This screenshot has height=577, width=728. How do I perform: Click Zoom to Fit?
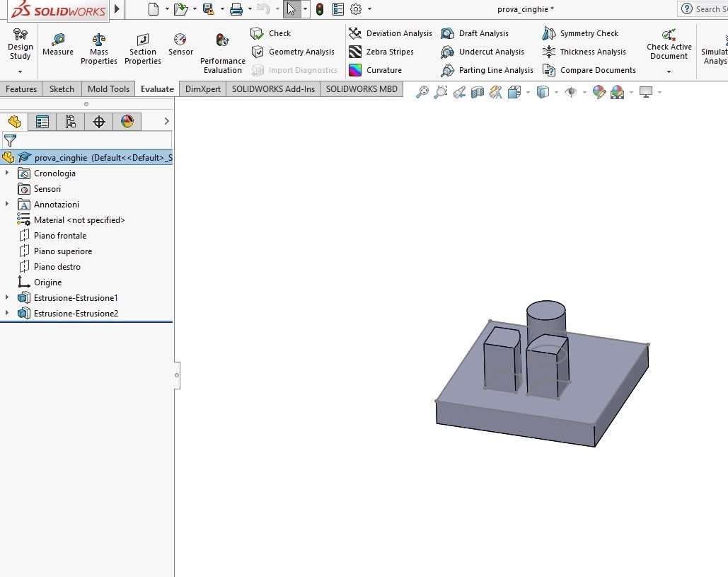(422, 92)
